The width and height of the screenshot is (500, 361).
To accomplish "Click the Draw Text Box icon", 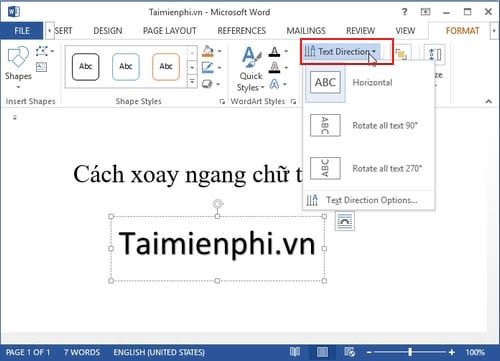I will 41,67.
